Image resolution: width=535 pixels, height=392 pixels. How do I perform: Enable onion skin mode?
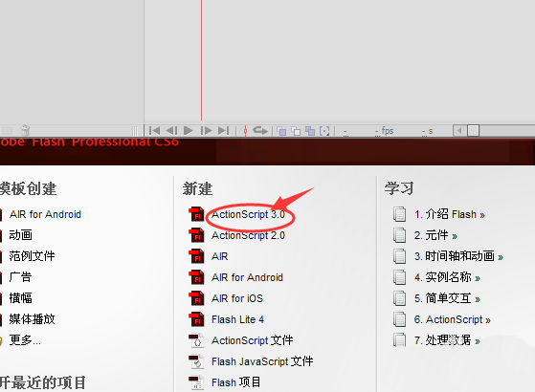coord(281,131)
